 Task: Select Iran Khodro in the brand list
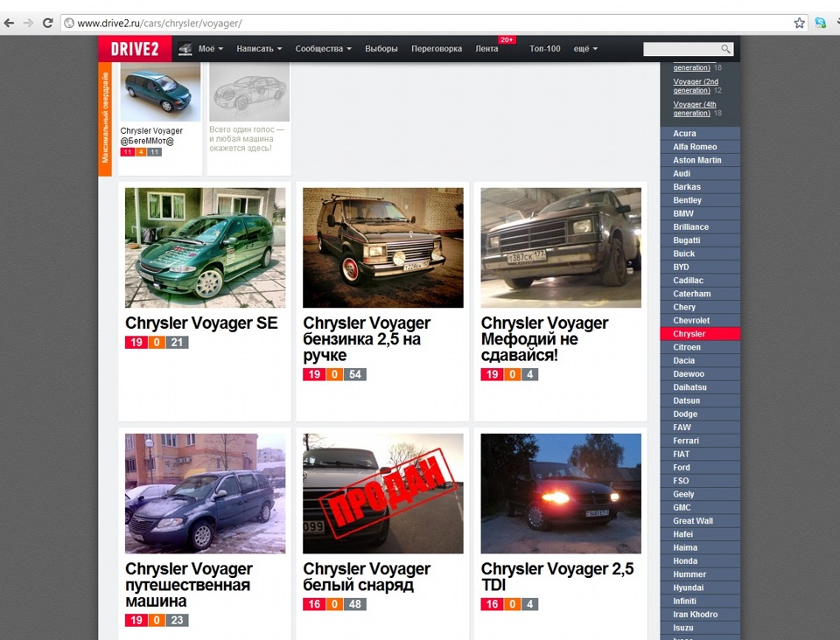coord(700,615)
